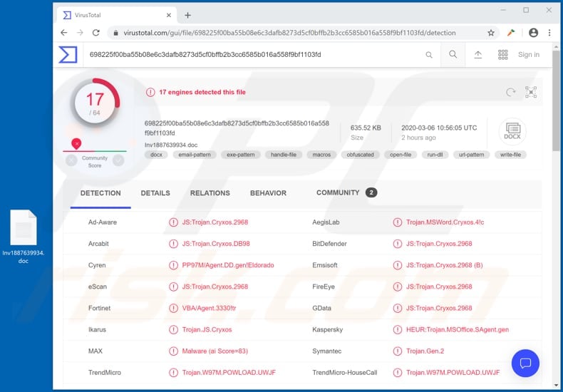Reanalyze file with circular arrow icon
This screenshot has width=563, height=392.
(x=510, y=92)
